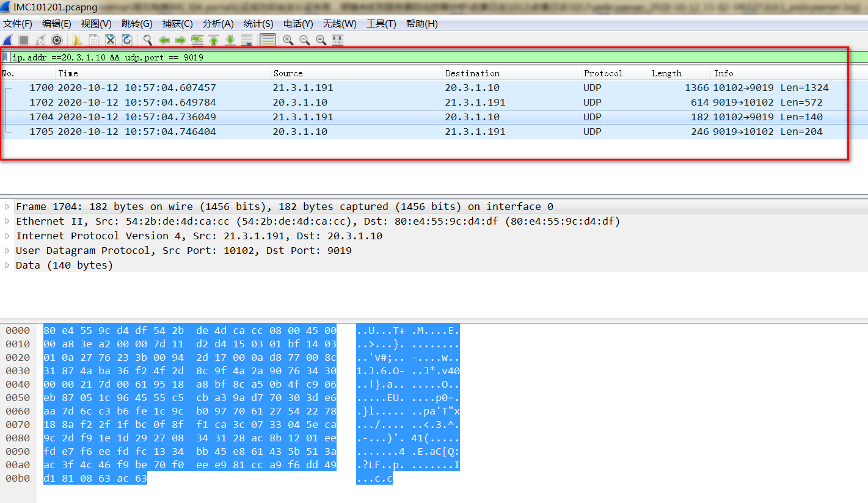Expand Internet Protocol Version 4 node
Screen dimensions: 868x503
coord(7,236)
